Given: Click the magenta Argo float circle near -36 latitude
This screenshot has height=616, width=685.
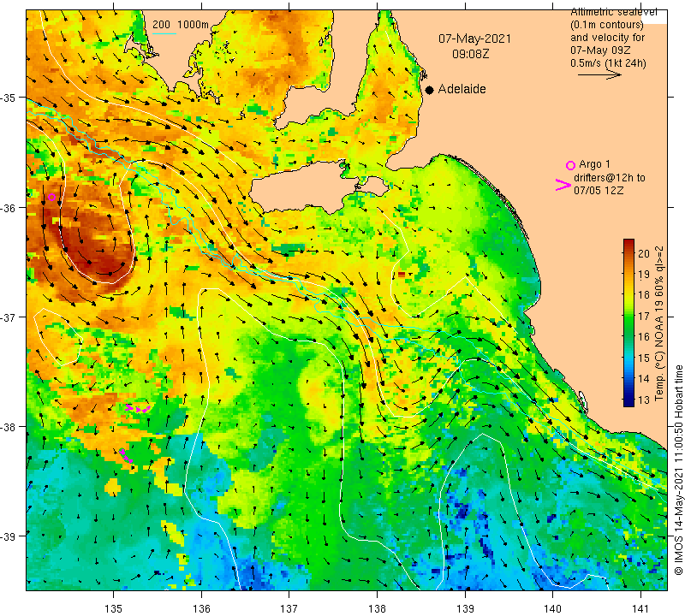Looking at the screenshot, I should (x=52, y=198).
